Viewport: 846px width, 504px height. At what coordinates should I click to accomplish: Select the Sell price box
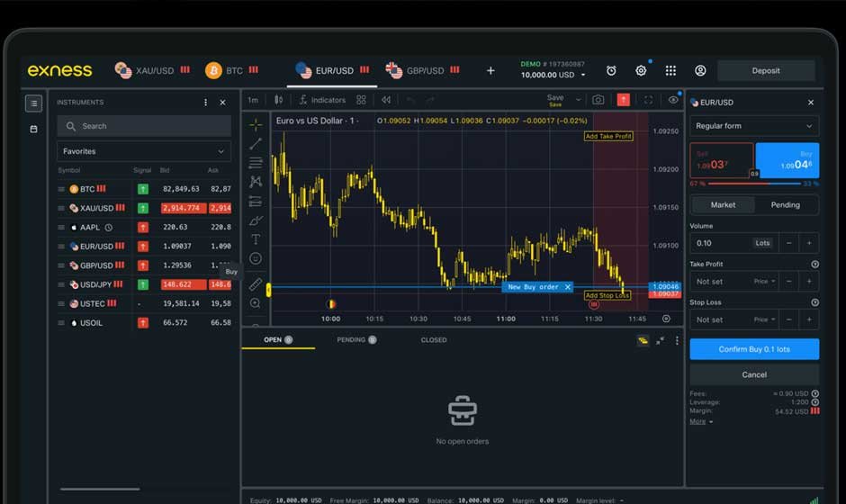(x=722, y=161)
